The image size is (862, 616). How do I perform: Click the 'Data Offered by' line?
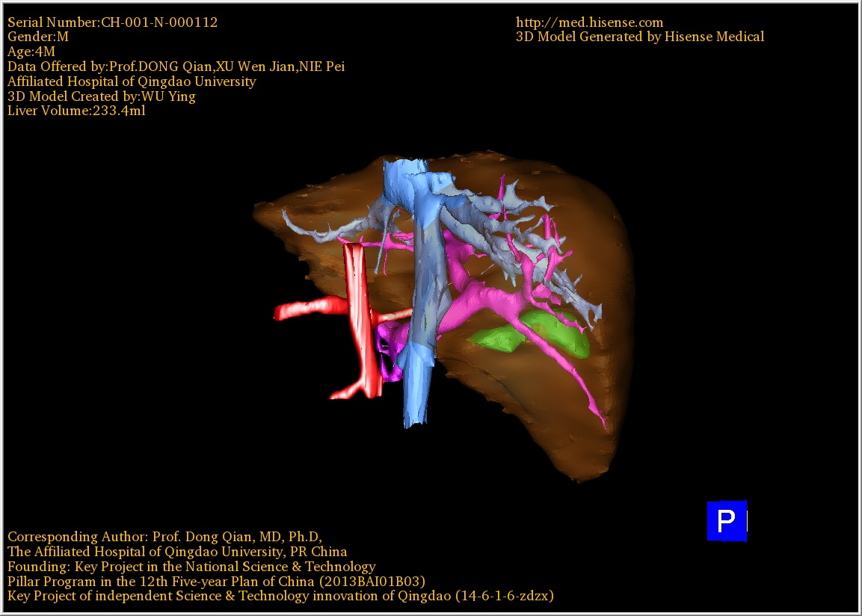[x=176, y=67]
